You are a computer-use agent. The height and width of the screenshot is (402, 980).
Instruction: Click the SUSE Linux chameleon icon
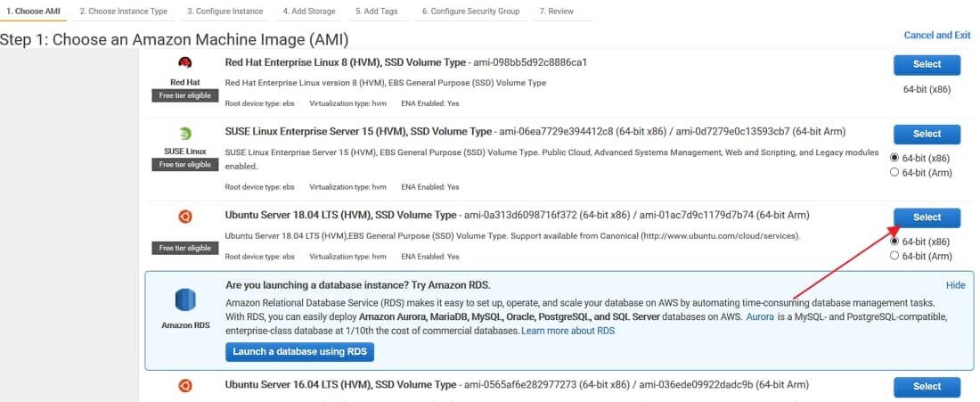point(184,134)
